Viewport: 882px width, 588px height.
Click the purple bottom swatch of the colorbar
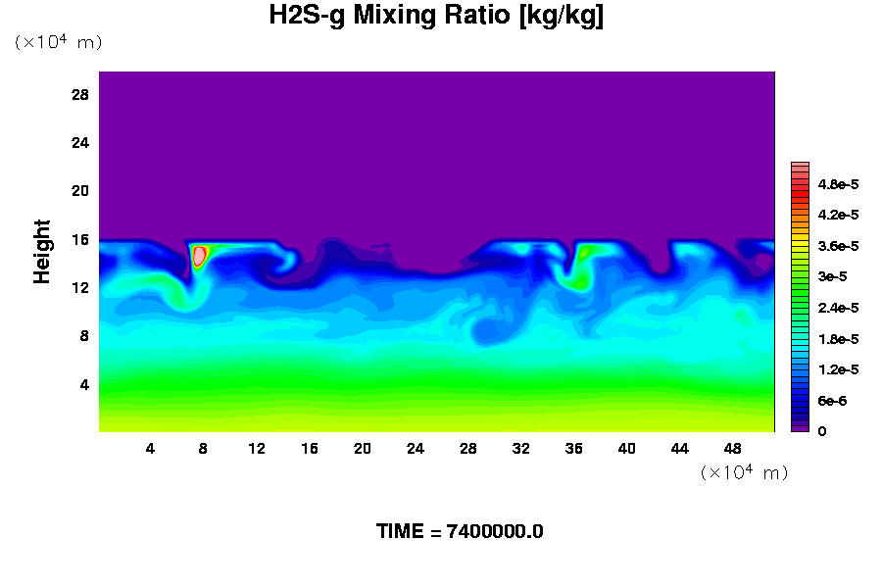tap(799, 427)
